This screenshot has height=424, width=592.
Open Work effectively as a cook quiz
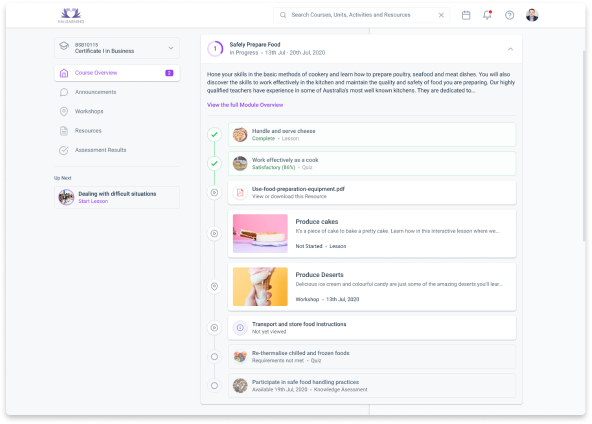point(372,163)
